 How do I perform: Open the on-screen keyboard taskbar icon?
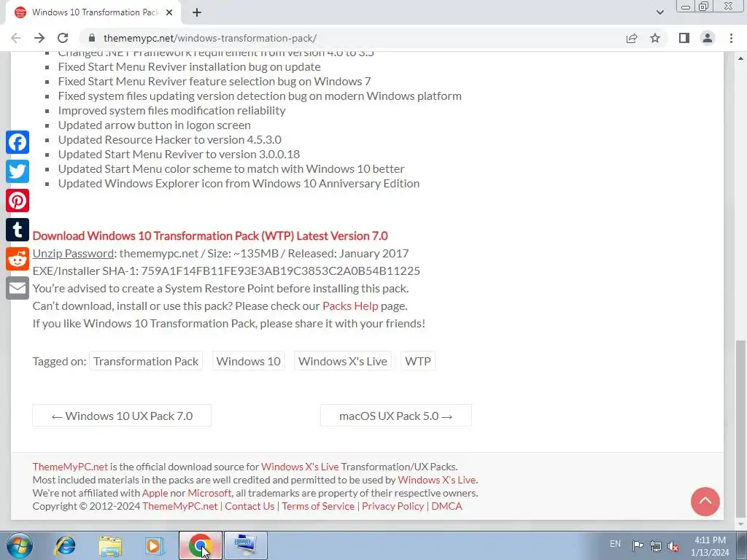pyautogui.click(x=245, y=545)
